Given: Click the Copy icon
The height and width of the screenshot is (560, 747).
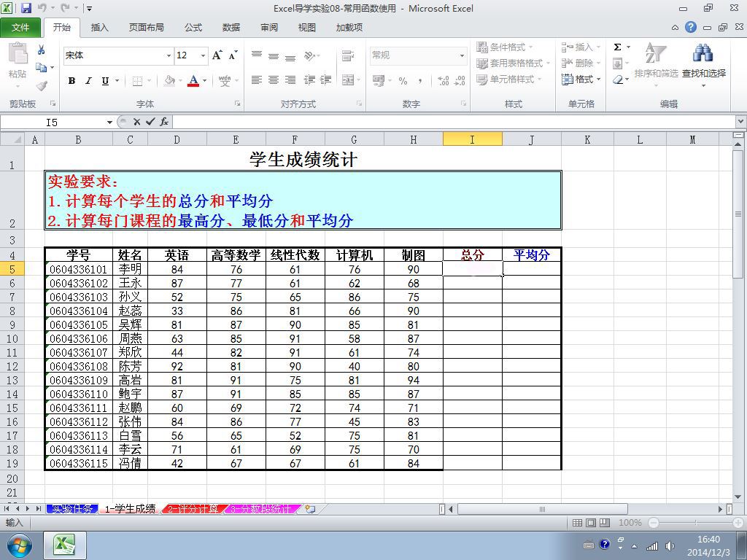Looking at the screenshot, I should point(42,68).
